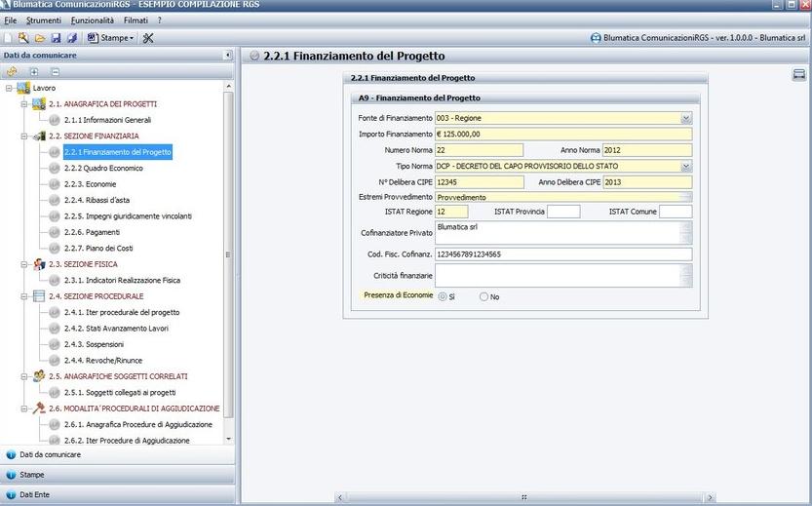Click the tools icon right of Stampe

148,38
